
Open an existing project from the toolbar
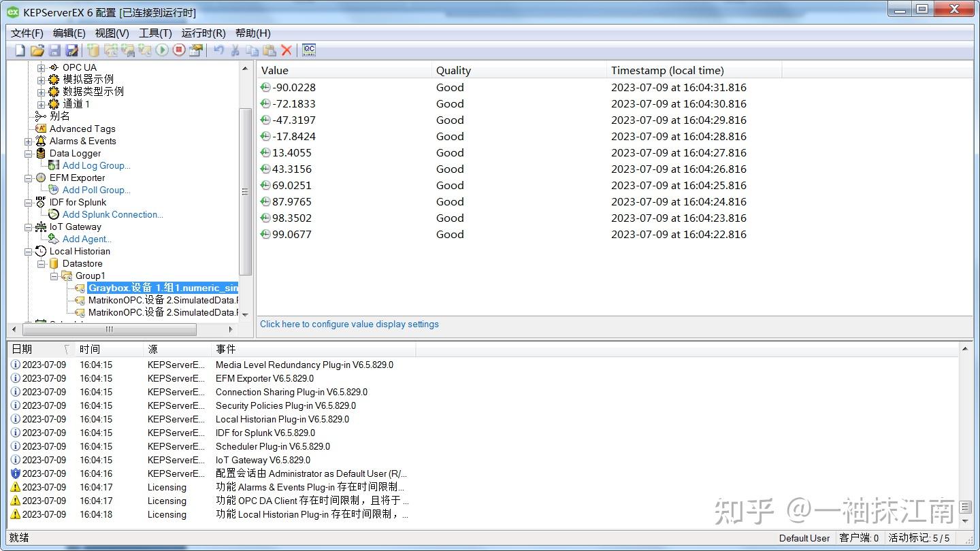(x=38, y=50)
